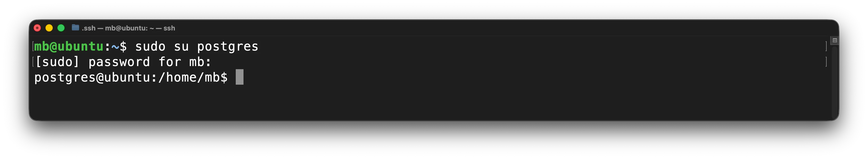The height and width of the screenshot is (159, 868).
Task: Click right mark bracket on password line
Action: click(x=826, y=62)
